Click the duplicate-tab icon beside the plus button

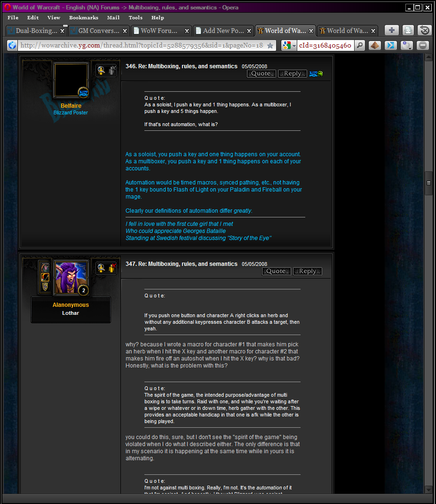click(408, 31)
